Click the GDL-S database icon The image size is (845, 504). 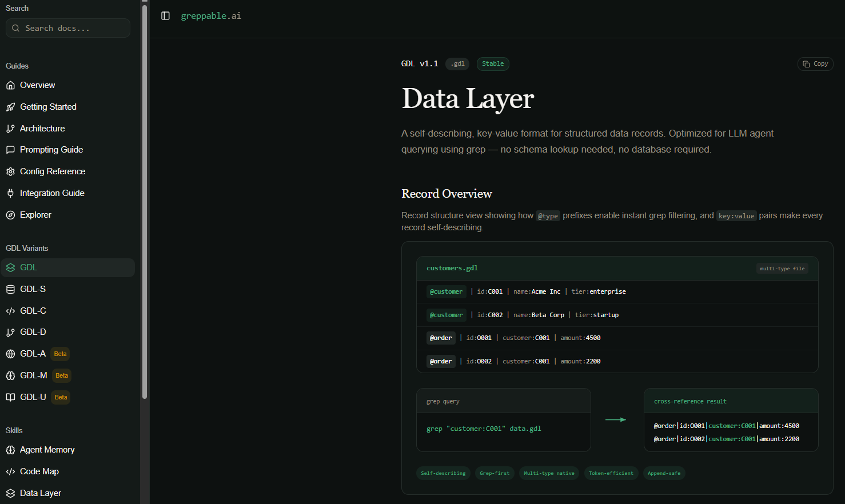coord(10,289)
